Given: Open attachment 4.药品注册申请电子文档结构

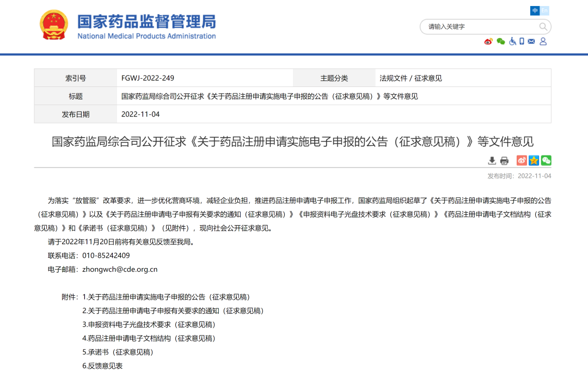Looking at the screenshot, I should click(x=149, y=339).
